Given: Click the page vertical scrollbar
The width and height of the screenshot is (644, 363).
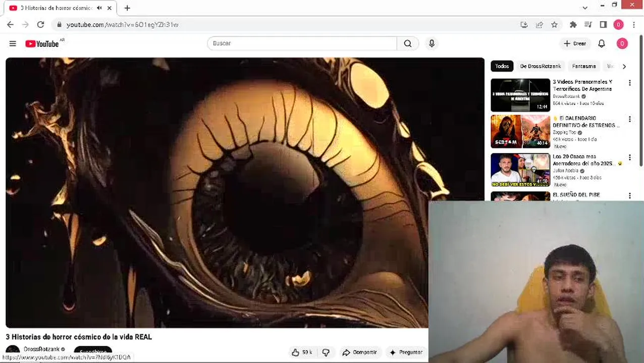Looking at the screenshot, I should (x=641, y=101).
